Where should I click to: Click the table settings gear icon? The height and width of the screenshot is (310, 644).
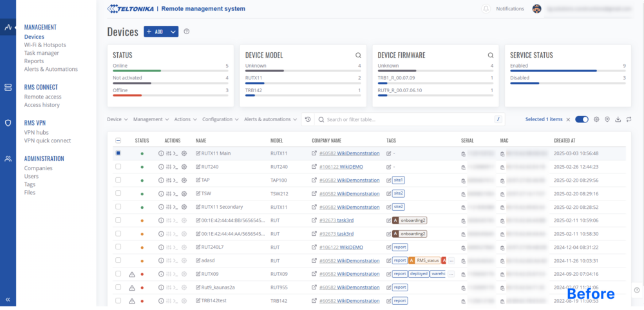596,119
